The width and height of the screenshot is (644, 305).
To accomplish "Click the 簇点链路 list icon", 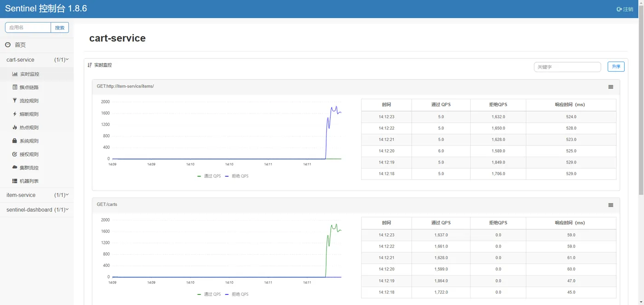I will click(15, 87).
